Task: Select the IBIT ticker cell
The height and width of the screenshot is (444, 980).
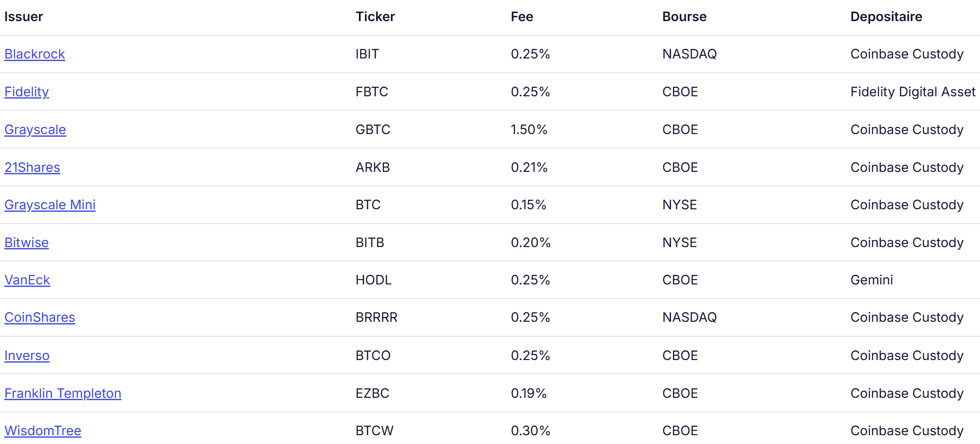Action: click(x=367, y=54)
